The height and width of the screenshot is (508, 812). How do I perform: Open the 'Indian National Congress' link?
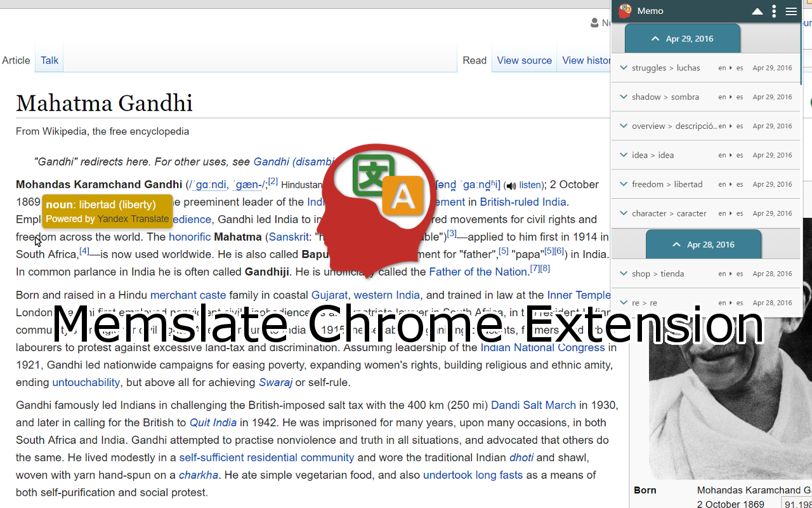click(542, 347)
